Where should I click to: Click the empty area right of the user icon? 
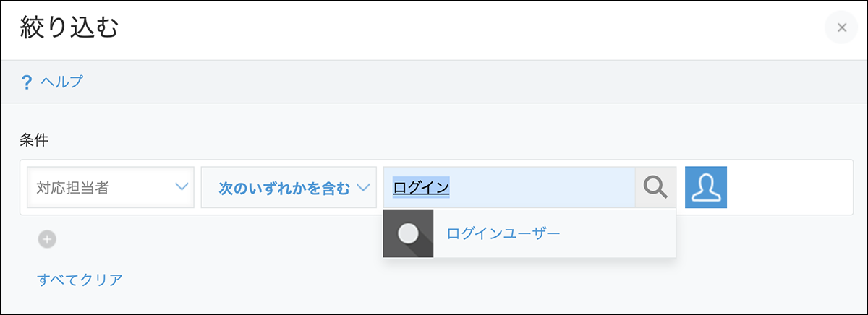coord(788,188)
